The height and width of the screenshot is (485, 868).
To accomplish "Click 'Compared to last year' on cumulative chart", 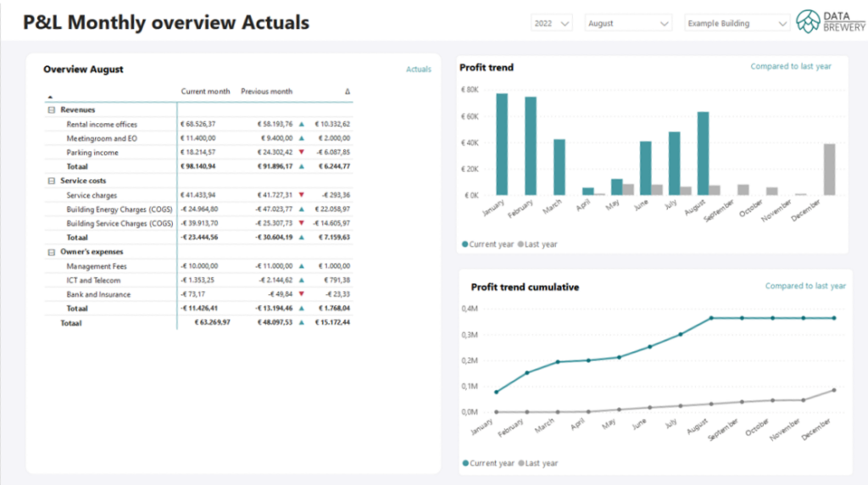I will (805, 286).
